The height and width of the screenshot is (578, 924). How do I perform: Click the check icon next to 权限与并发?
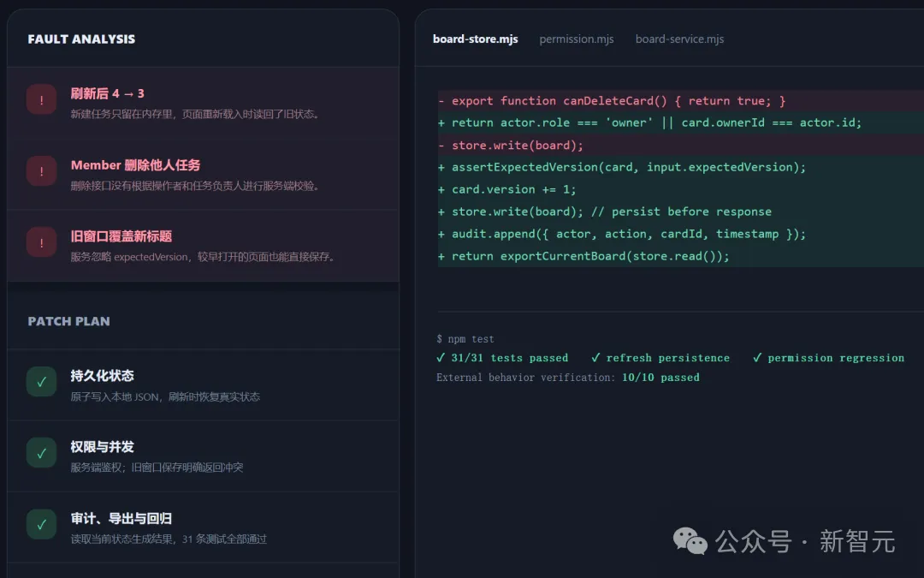pyautogui.click(x=41, y=453)
